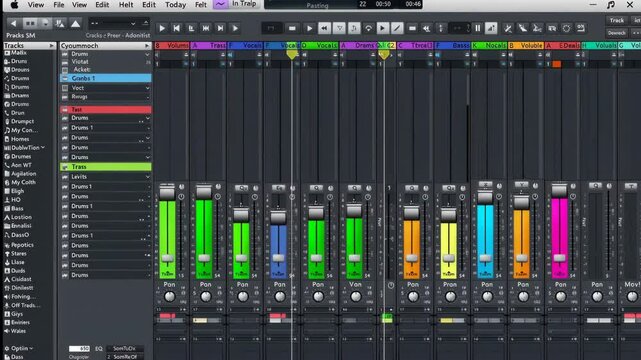Toggle round power button on C Tbrce channel
This screenshot has height=360, width=641.
425,197
